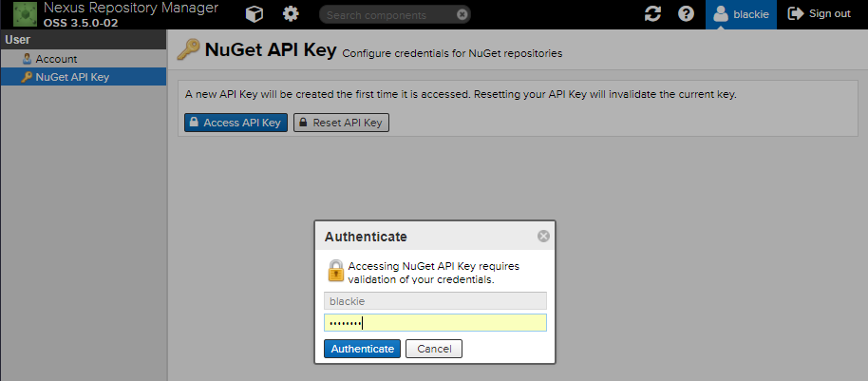This screenshot has width=868, height=381.
Task: Click the Search components field
Action: (x=387, y=14)
